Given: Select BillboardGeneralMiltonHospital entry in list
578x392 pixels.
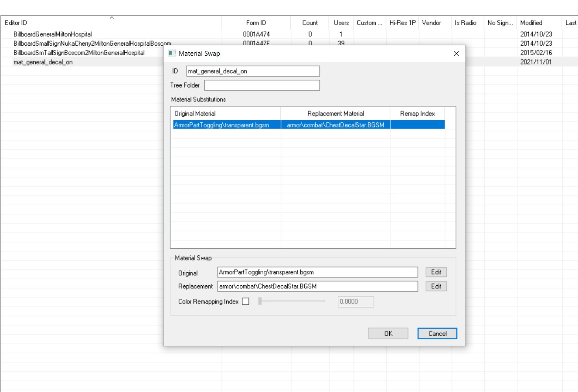Looking at the screenshot, I should [53, 34].
